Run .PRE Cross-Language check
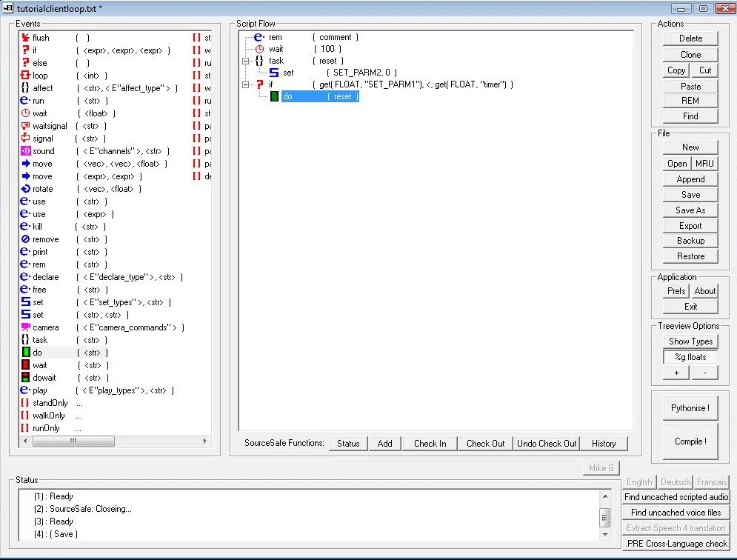This screenshot has width=737, height=560. 676,544
